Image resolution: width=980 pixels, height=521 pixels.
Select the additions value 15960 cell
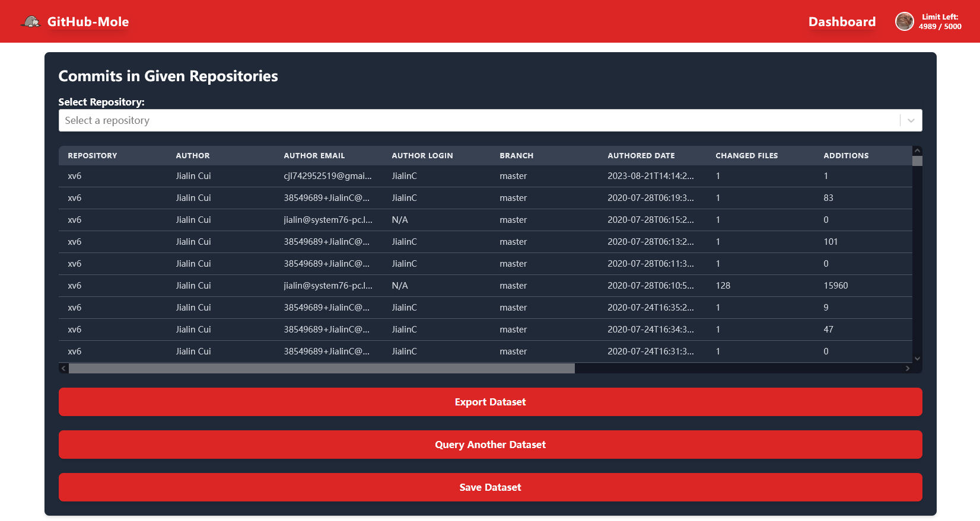(x=836, y=286)
